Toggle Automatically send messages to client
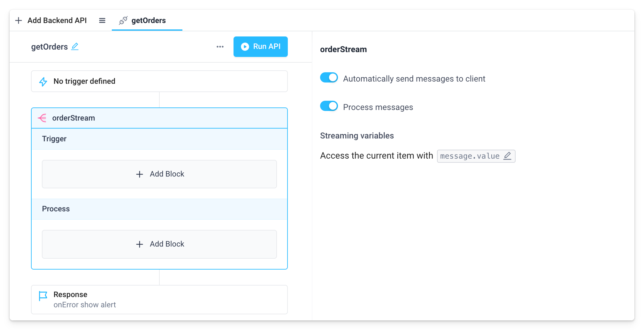644x330 pixels. [329, 78]
